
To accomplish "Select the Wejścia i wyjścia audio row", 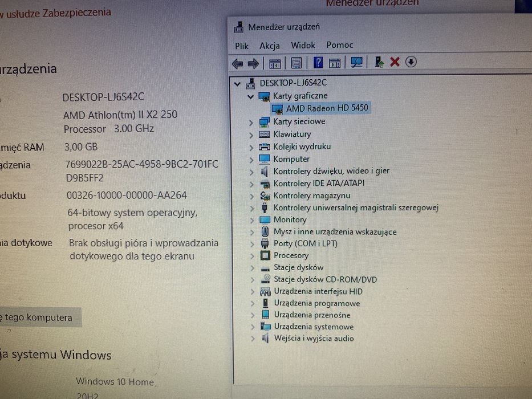I will click(314, 338).
